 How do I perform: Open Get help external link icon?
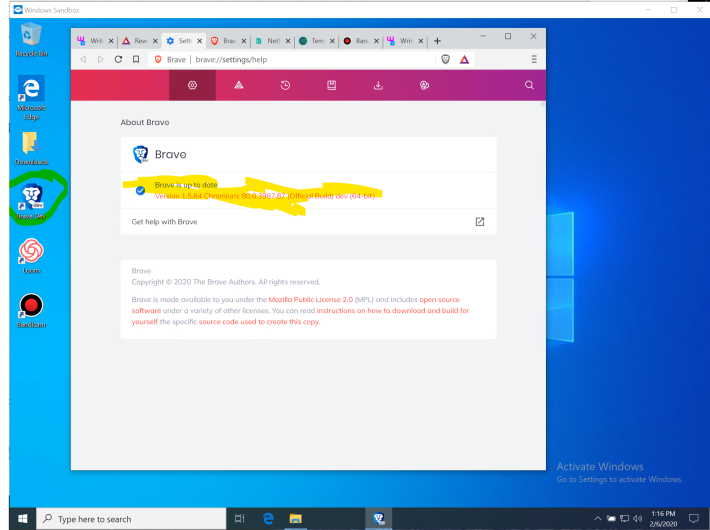(480, 222)
